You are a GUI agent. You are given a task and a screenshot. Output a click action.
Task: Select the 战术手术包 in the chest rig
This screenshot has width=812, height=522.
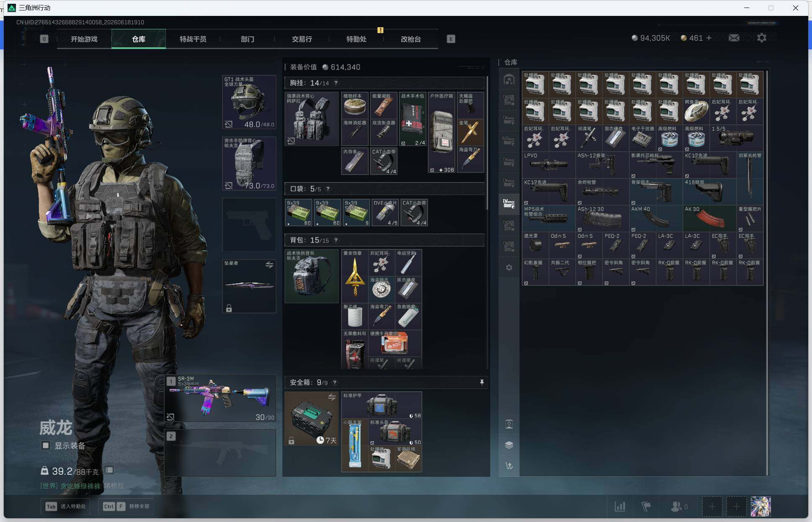point(413,119)
